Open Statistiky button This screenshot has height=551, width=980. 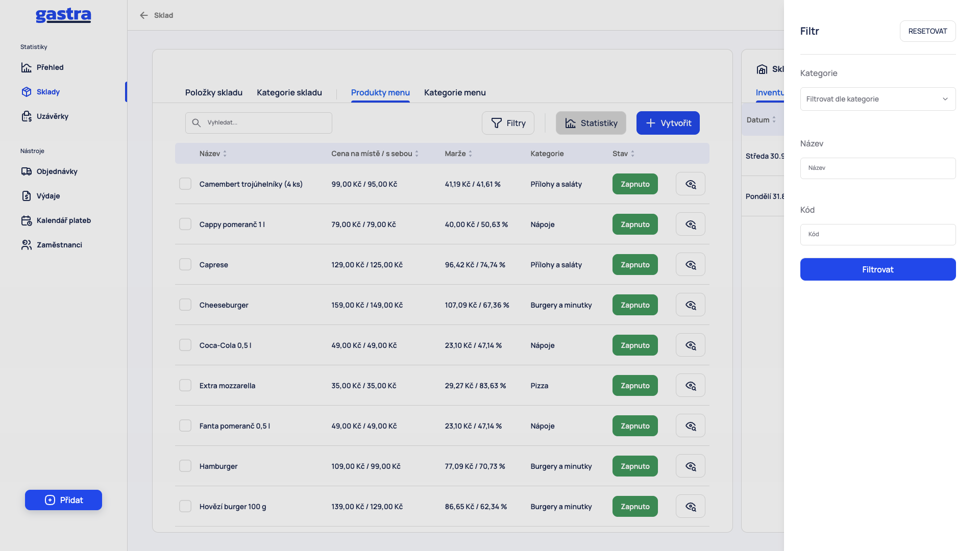tap(591, 123)
